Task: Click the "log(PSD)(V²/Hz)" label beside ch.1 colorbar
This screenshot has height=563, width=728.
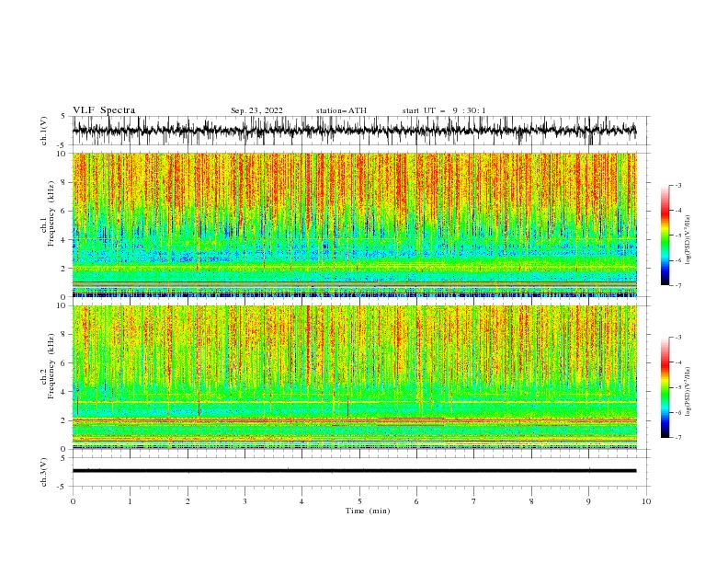Action: click(688, 240)
